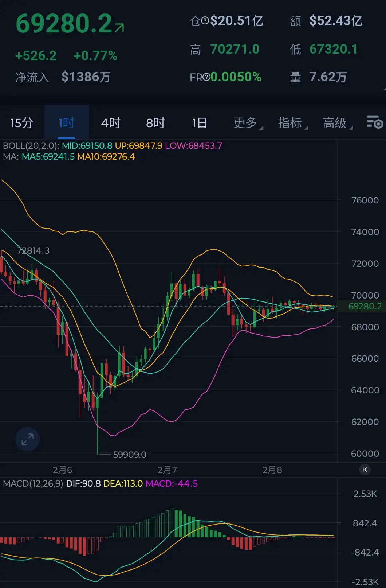Tap the 2月7 date label
Viewport: 386px width, 588px height.
(x=167, y=470)
